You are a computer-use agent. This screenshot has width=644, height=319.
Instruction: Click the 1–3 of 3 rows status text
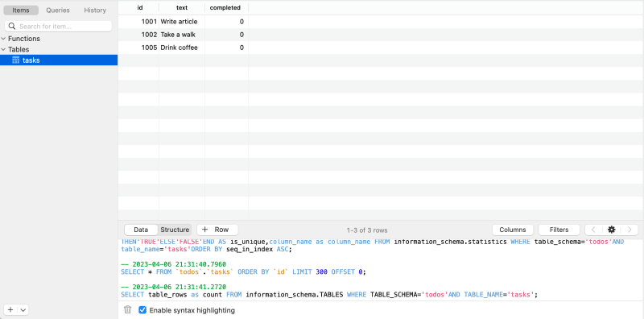[x=367, y=230]
